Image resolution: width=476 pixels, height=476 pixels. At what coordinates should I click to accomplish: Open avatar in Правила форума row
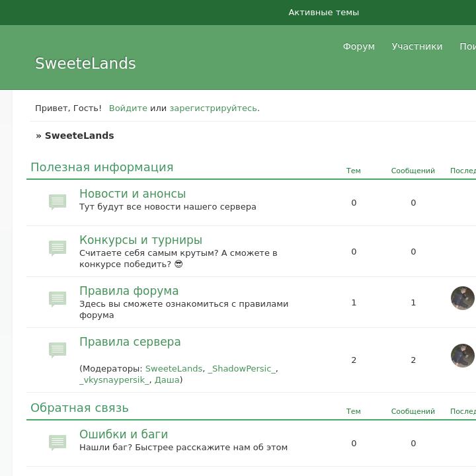463,298
